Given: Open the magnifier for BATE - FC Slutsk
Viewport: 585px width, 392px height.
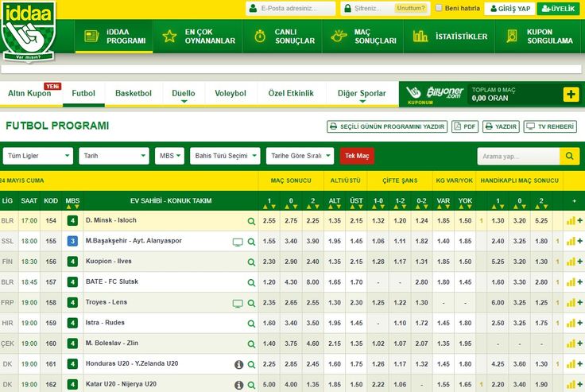Looking at the screenshot, I should pos(251,282).
